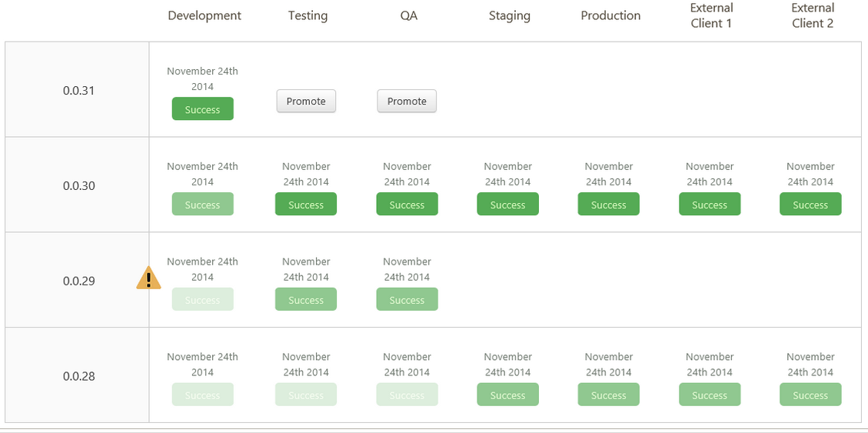
Task: Promote release 0.0.31 to Testing
Action: [306, 102]
